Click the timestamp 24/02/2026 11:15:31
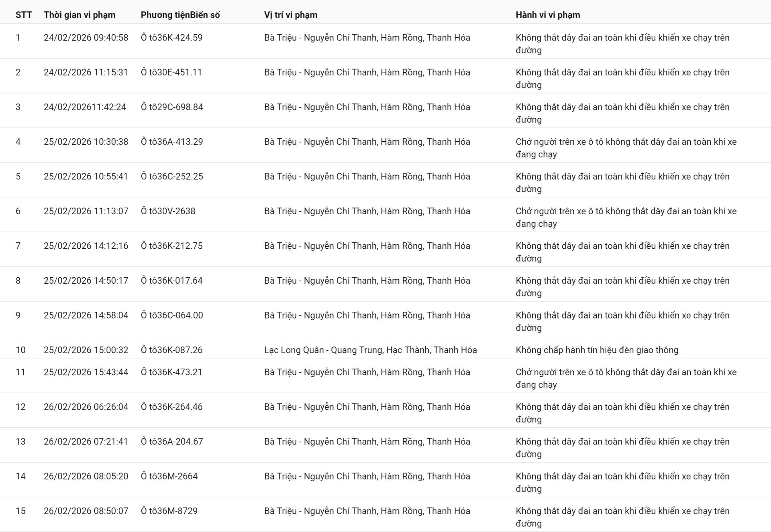This screenshot has height=532, width=771. pos(86,72)
